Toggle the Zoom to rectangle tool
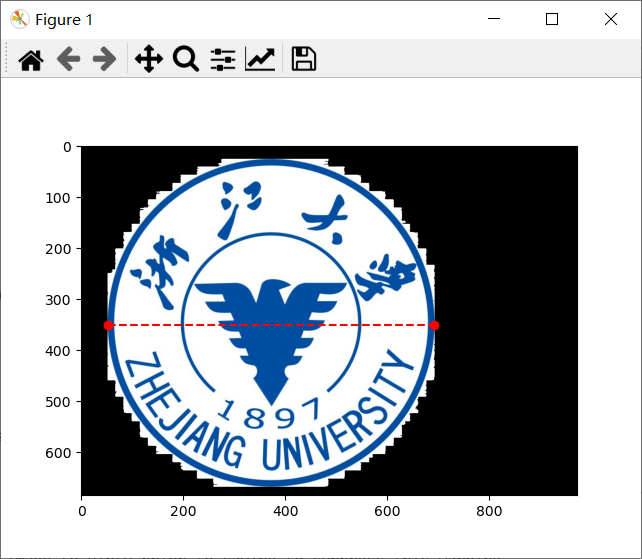 186,60
